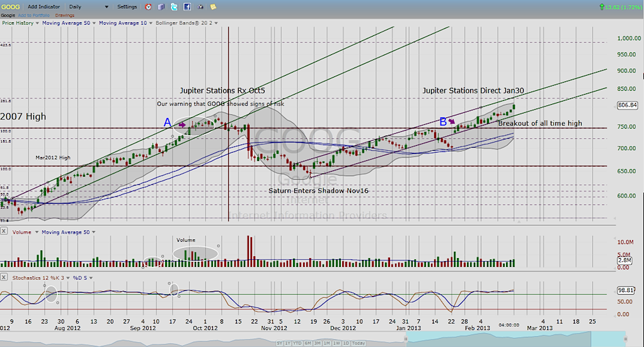Click the Feb 2013 date axis label
This screenshot has width=644, height=347.
[x=477, y=328]
